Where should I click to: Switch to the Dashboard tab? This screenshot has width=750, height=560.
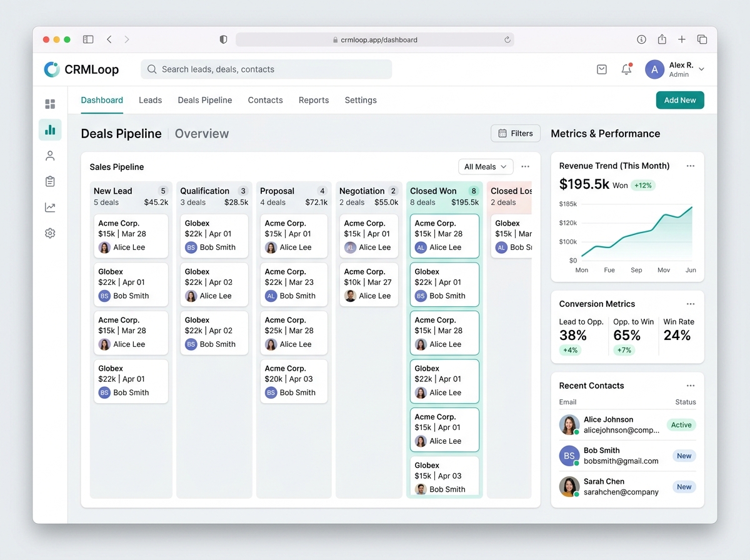pyautogui.click(x=102, y=100)
